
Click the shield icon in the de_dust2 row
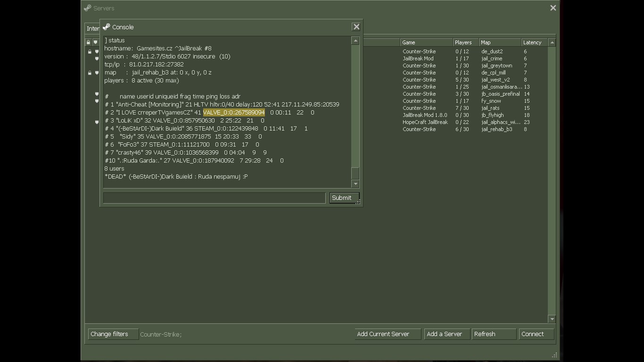[x=97, y=51]
